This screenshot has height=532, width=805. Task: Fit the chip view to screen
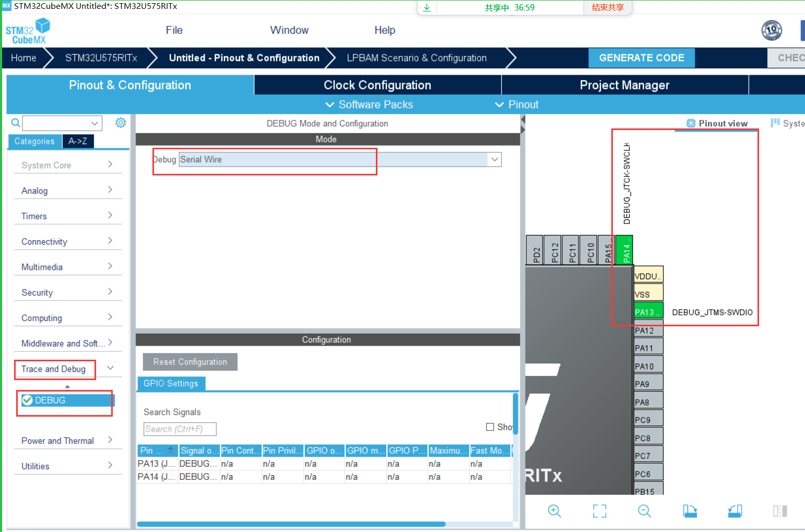(599, 511)
